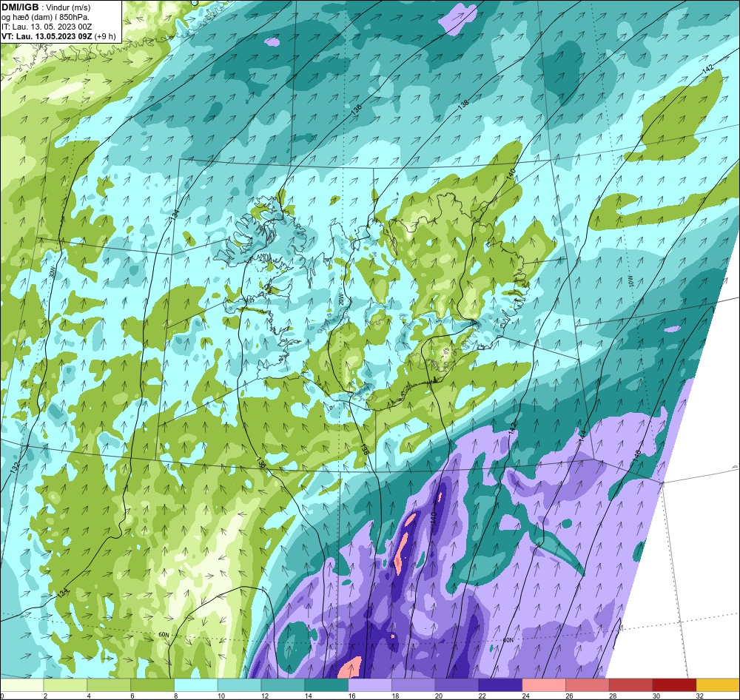Screen dimensions: 740x700
Task: Select the 8–10 m/s pale cyan legend swatch
Action: pos(196,685)
